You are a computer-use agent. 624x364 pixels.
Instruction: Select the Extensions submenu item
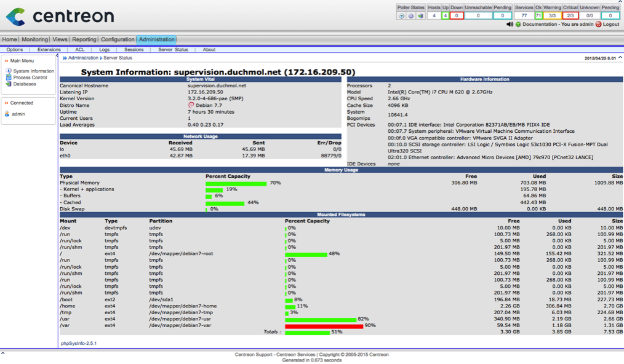pos(49,50)
